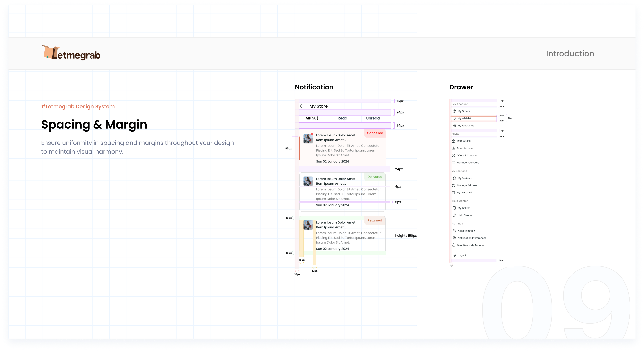Open the thumbnail image on the Cancelled notification
This screenshot has height=351, width=644.
click(308, 139)
